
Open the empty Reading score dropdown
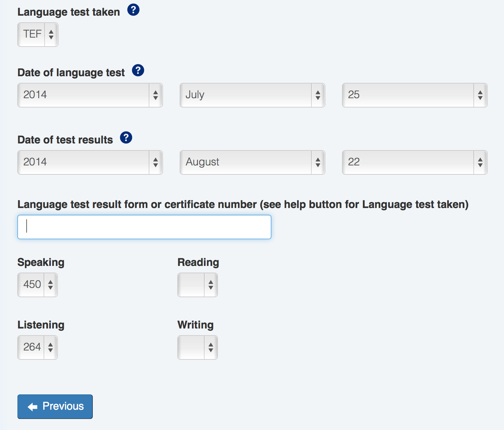(197, 285)
